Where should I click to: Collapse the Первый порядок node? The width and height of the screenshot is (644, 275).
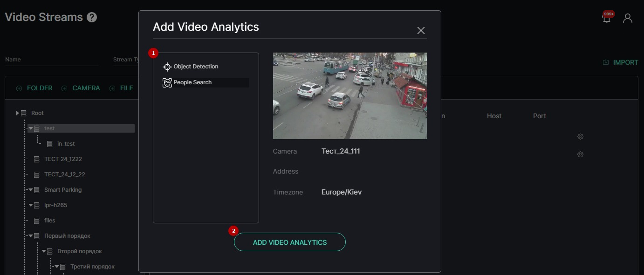click(x=31, y=236)
